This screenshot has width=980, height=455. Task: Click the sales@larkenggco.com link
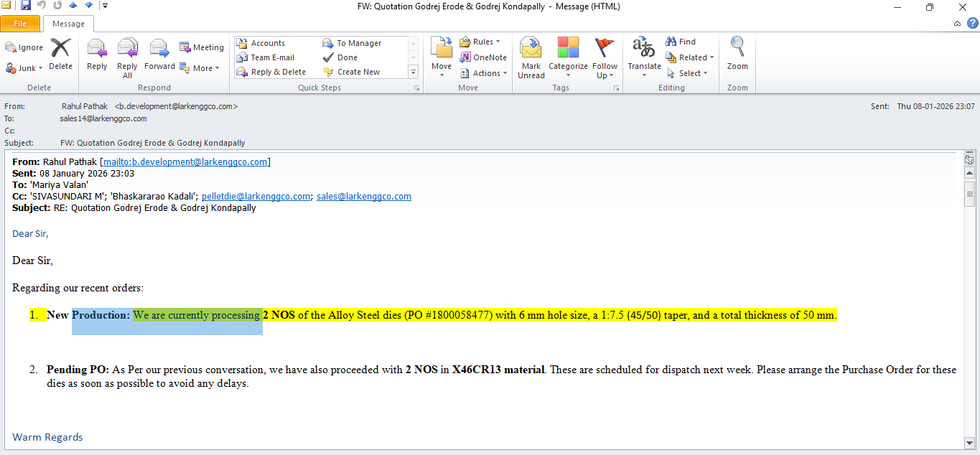point(363,197)
